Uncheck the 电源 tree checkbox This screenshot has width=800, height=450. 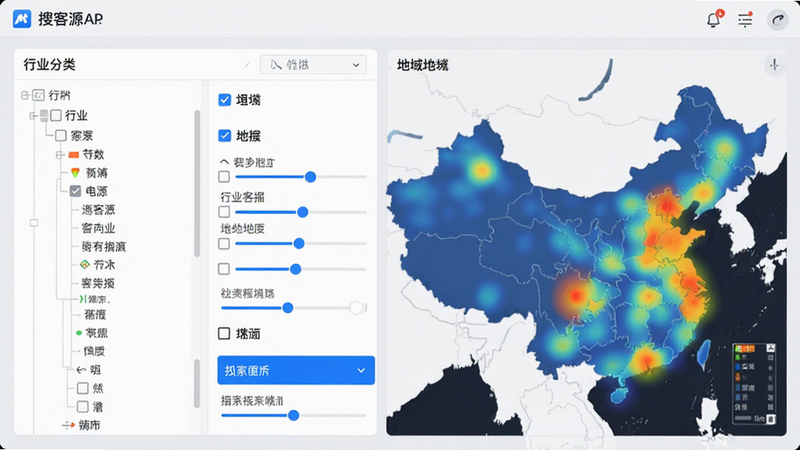point(76,191)
